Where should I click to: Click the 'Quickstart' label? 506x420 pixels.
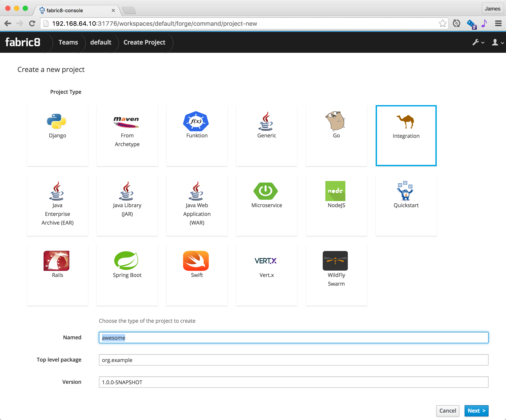(x=406, y=205)
